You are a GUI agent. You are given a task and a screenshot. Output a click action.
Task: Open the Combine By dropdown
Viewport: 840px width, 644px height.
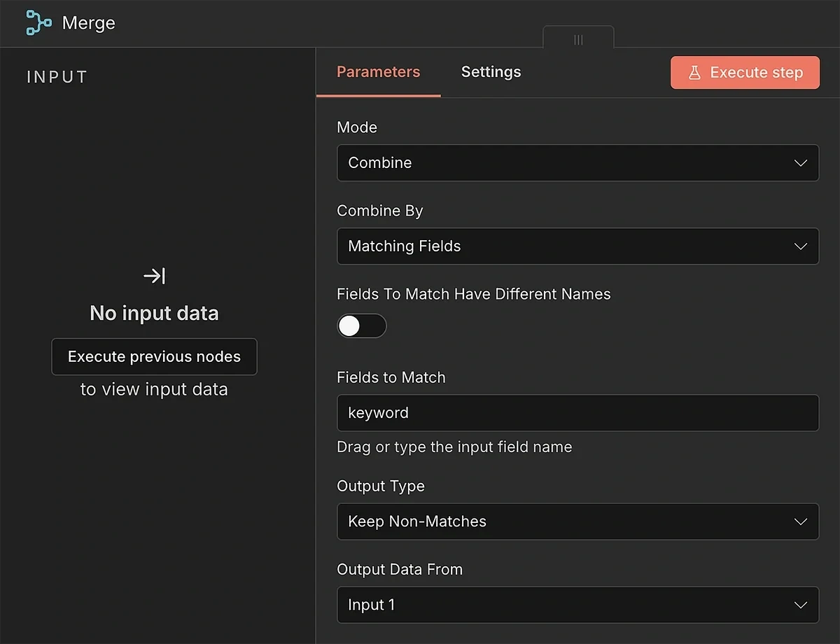click(x=577, y=246)
